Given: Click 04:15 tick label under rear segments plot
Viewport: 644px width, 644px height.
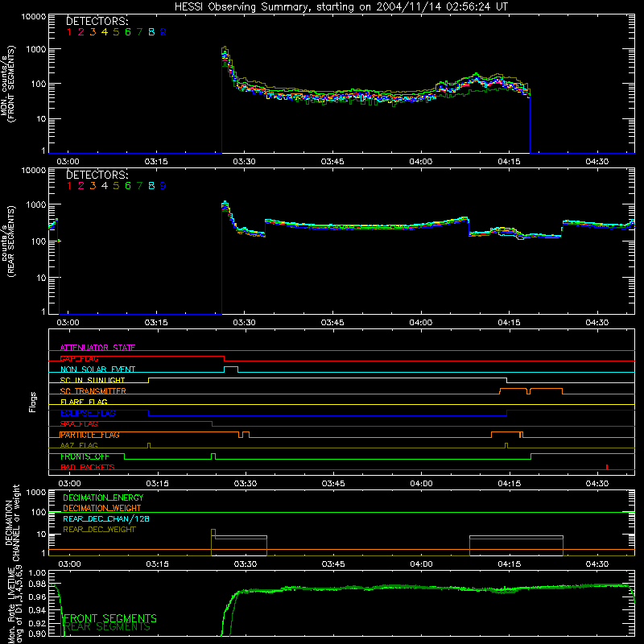Looking at the screenshot, I should [x=509, y=323].
